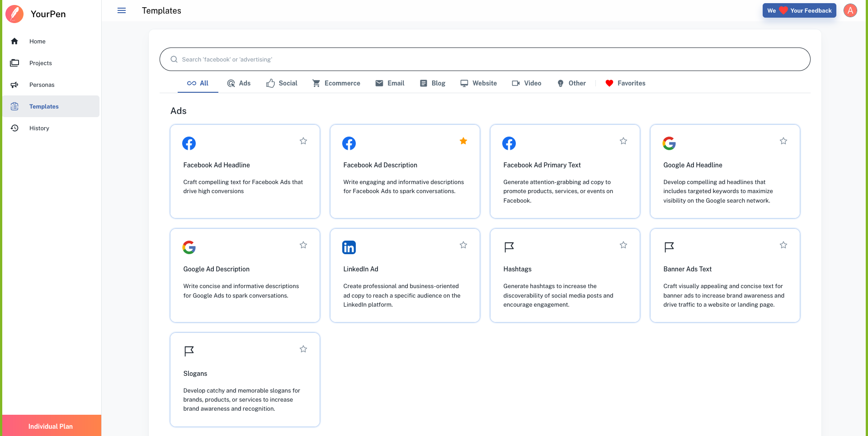
Task: Click the Facebook icon on Facebook Ad Primary Text card
Action: pyautogui.click(x=509, y=143)
